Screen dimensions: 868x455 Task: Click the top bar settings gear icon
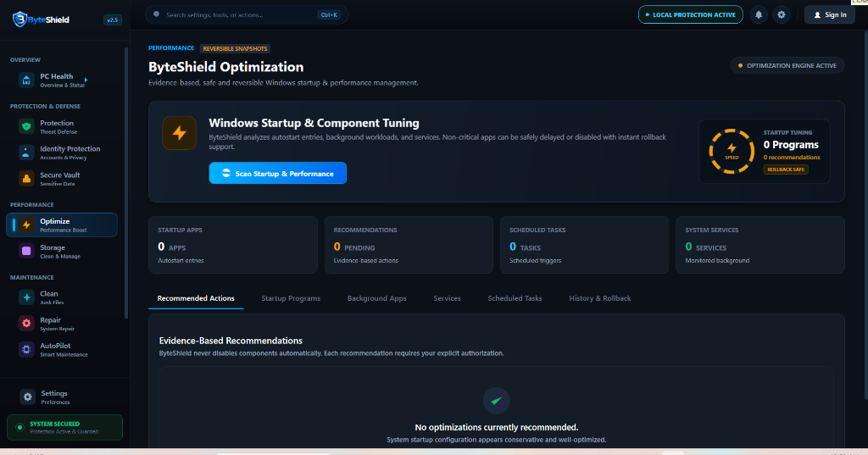pyautogui.click(x=781, y=15)
